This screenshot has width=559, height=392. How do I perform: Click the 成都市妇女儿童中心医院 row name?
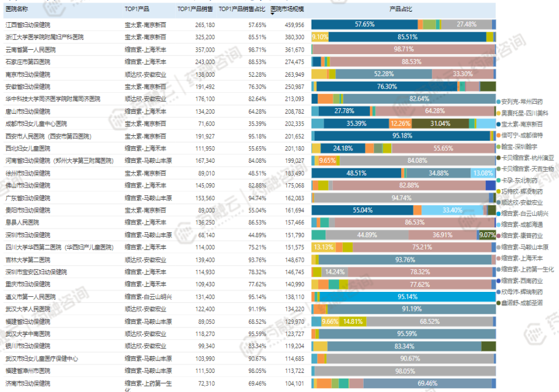[x=36, y=123]
